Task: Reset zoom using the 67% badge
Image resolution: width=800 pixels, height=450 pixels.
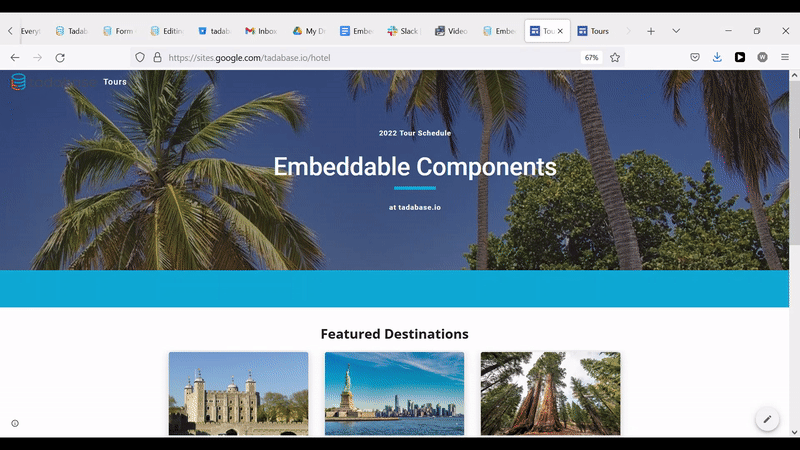Action: tap(591, 58)
